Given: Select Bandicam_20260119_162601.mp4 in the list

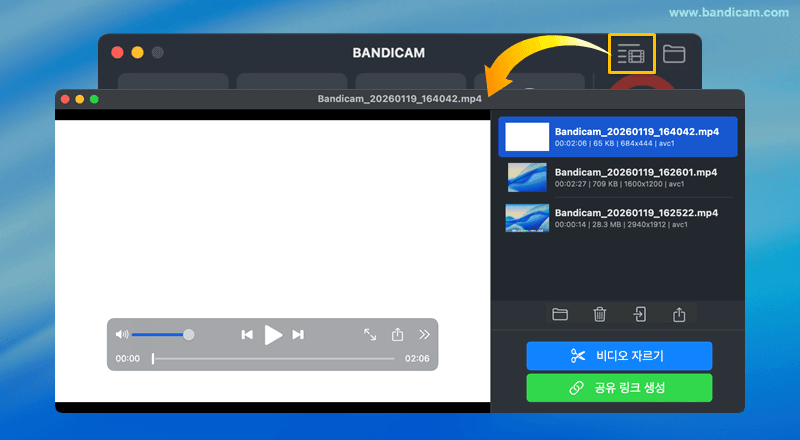Looking at the screenshot, I should [x=635, y=177].
